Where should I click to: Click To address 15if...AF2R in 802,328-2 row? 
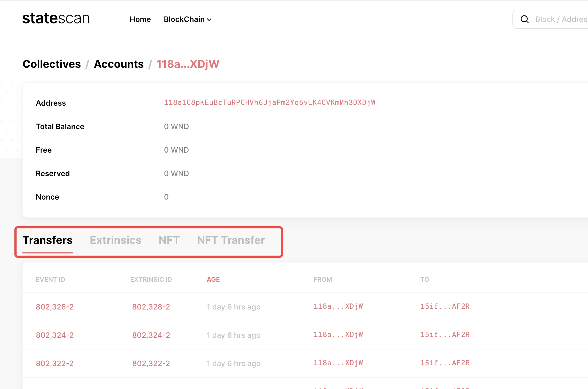(445, 306)
